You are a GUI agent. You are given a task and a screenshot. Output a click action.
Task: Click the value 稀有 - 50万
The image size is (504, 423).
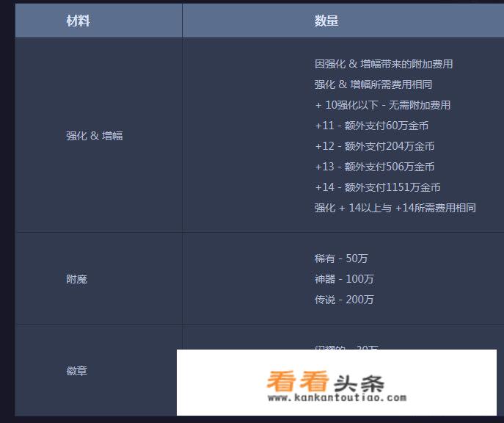(x=341, y=258)
